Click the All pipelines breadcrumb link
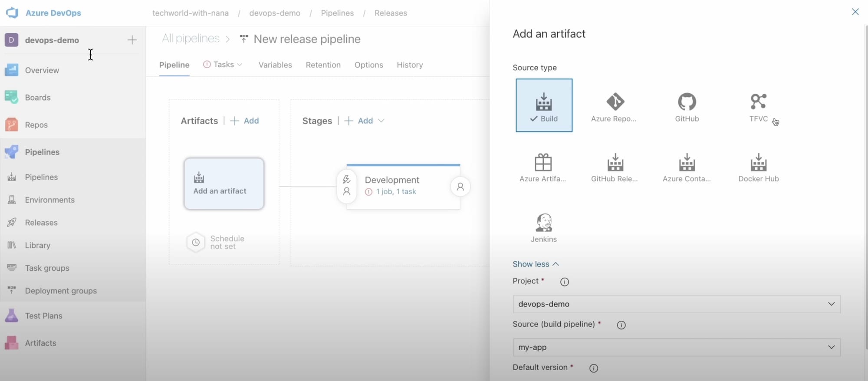The width and height of the screenshot is (868, 381). pyautogui.click(x=191, y=39)
